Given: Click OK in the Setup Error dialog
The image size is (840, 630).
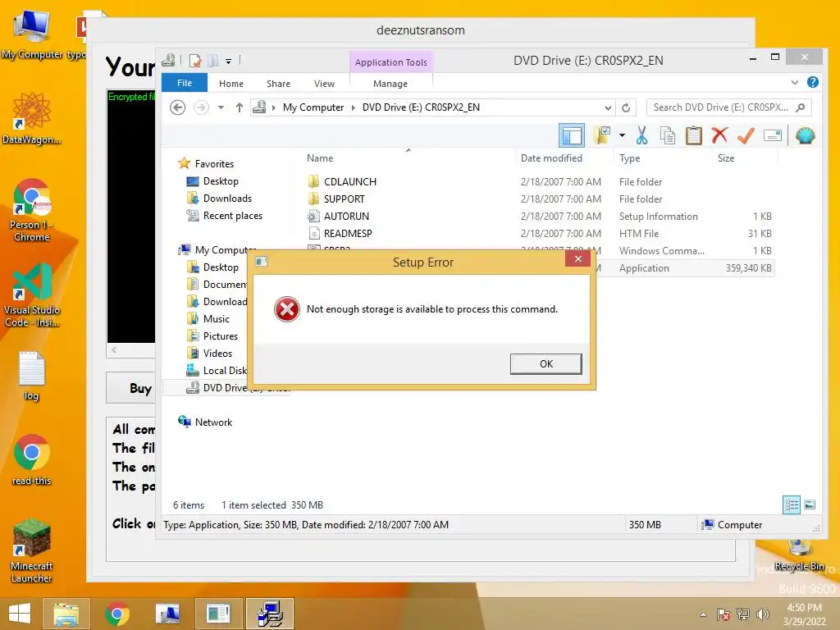Looking at the screenshot, I should click(x=546, y=363).
